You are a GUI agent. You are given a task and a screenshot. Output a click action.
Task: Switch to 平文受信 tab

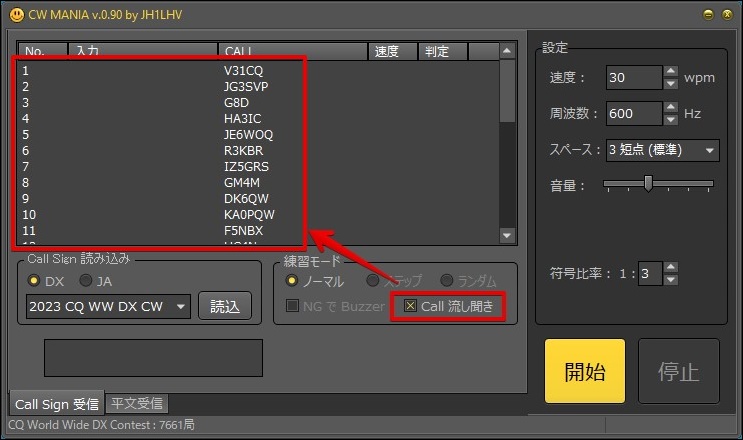137,404
